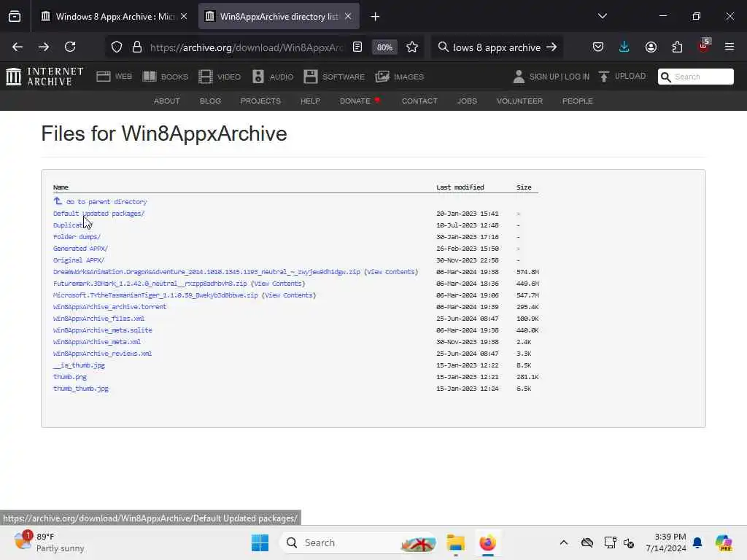Open tracking protection shield icon

point(117,47)
